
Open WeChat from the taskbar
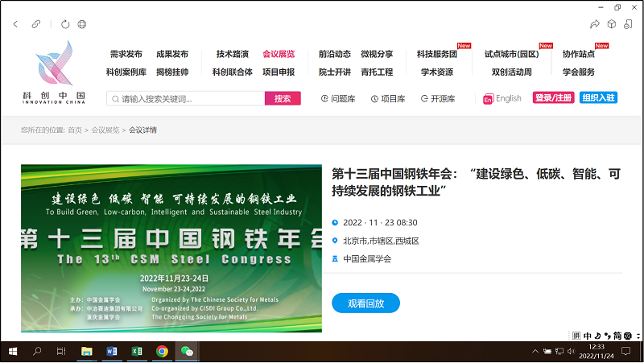click(188, 352)
